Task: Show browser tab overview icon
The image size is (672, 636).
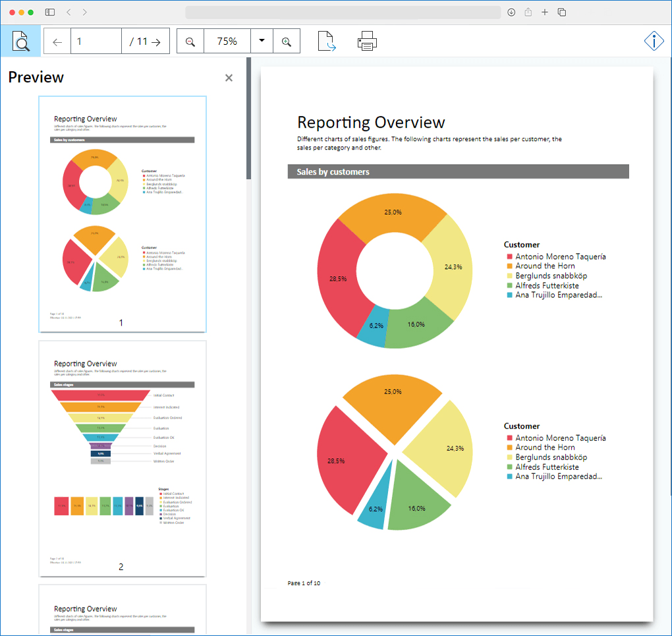Action: coord(562,13)
